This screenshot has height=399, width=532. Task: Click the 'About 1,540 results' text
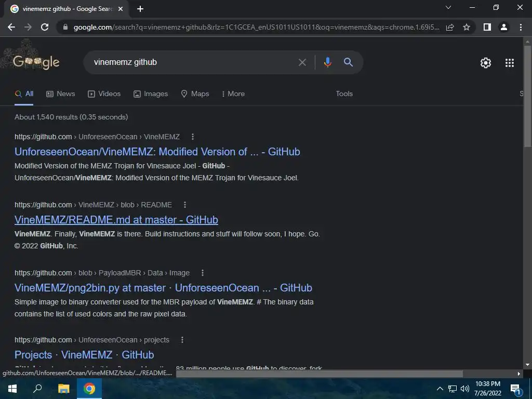[71, 117]
